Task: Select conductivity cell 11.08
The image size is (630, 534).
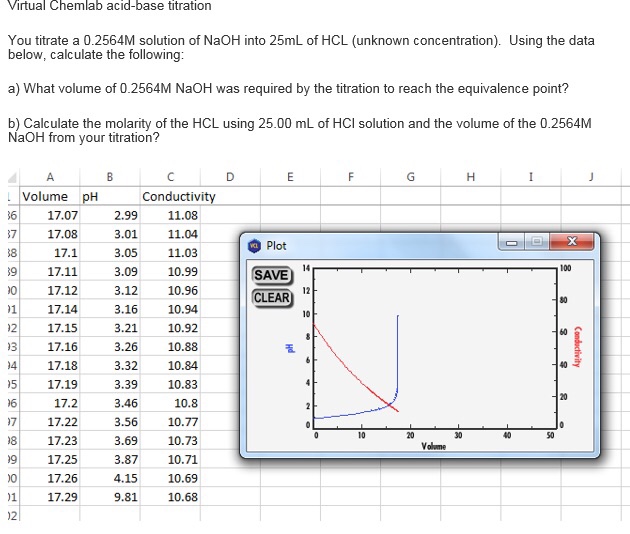Action: (x=170, y=215)
